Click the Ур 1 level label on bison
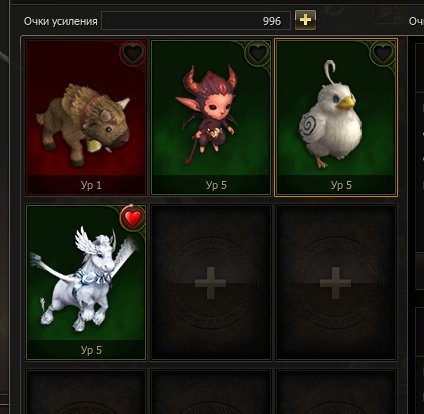Image resolution: width=424 pixels, height=414 pixels. click(91, 185)
